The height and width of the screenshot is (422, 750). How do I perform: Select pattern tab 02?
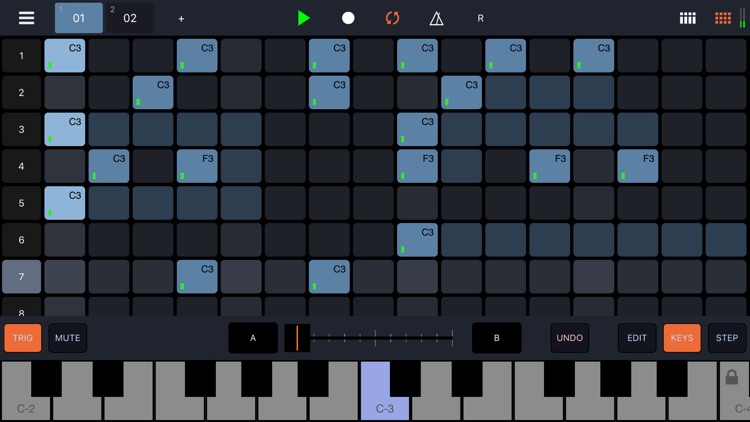coord(130,18)
